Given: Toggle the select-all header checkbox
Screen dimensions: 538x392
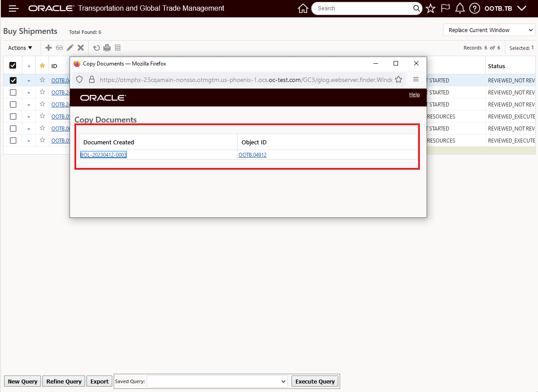Looking at the screenshot, I should tap(13, 65).
